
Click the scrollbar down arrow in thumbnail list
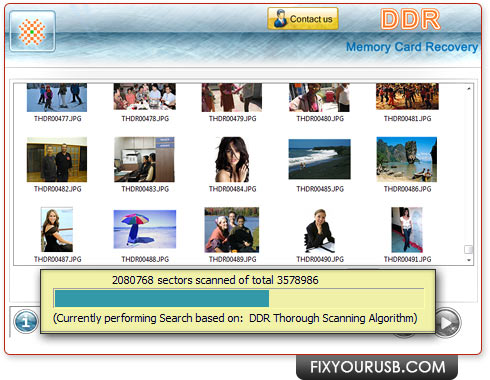pos(469,260)
